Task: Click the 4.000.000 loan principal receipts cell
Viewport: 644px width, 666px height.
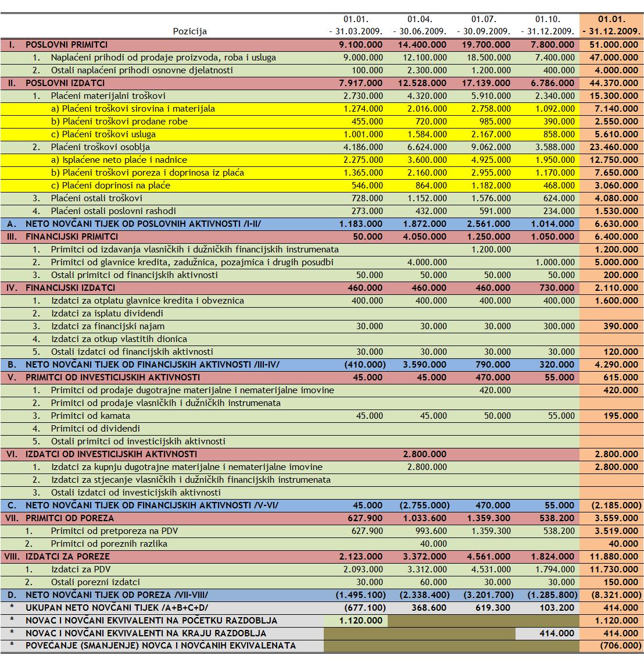Action: [x=427, y=262]
